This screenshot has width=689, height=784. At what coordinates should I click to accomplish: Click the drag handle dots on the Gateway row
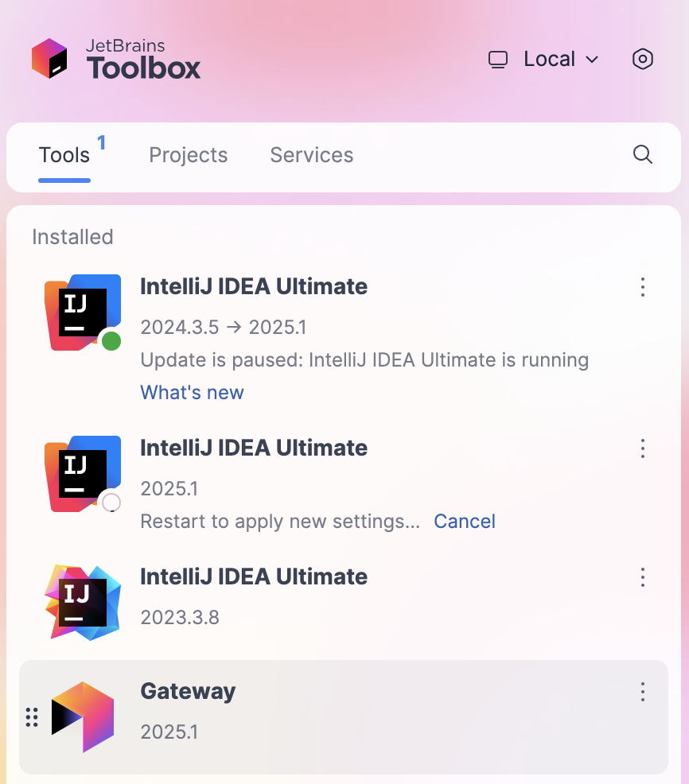32,716
